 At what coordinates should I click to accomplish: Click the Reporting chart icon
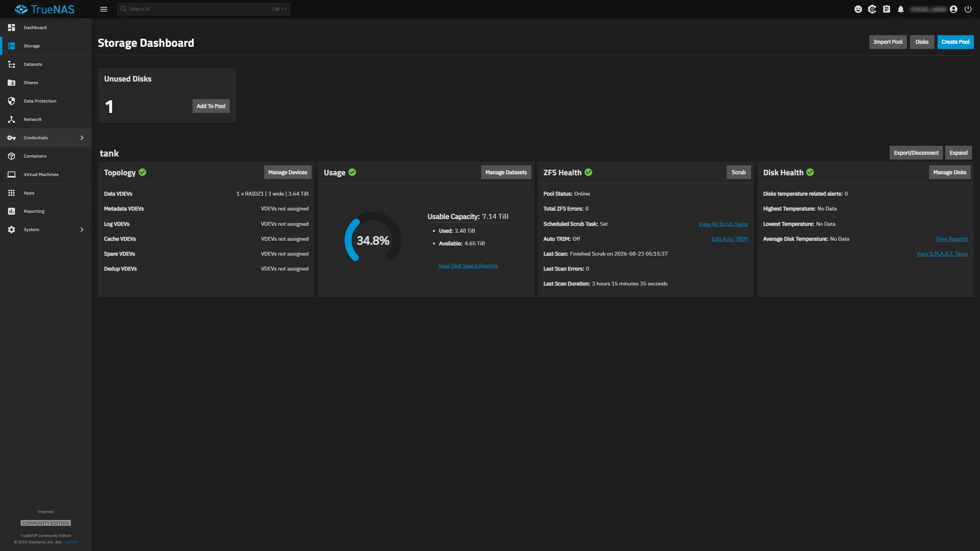(11, 211)
